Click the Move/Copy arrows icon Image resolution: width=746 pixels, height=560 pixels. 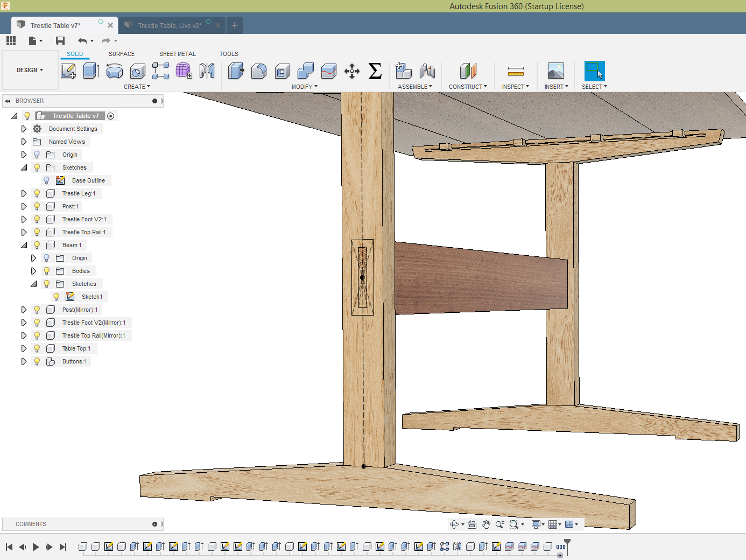click(x=352, y=71)
